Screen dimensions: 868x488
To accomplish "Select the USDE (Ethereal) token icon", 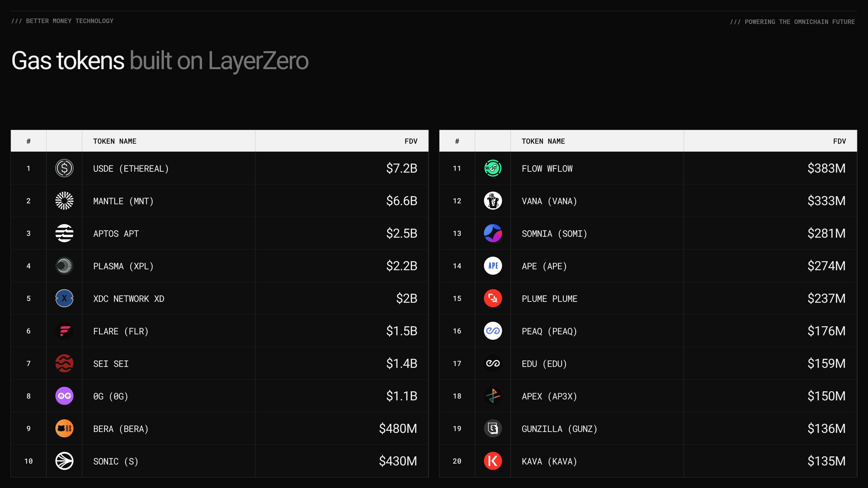I will (64, 169).
